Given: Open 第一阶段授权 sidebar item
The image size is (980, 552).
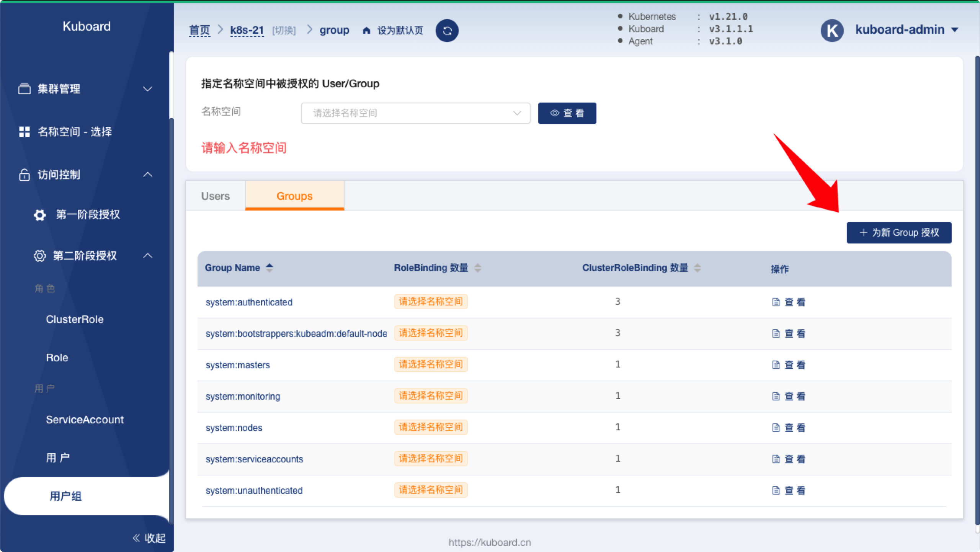Looking at the screenshot, I should pyautogui.click(x=88, y=214).
